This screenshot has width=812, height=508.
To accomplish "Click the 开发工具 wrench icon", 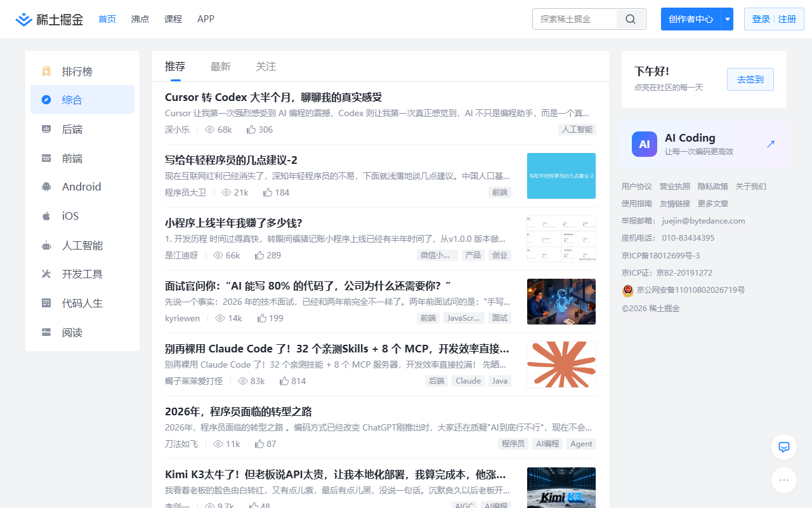I will pos(46,274).
